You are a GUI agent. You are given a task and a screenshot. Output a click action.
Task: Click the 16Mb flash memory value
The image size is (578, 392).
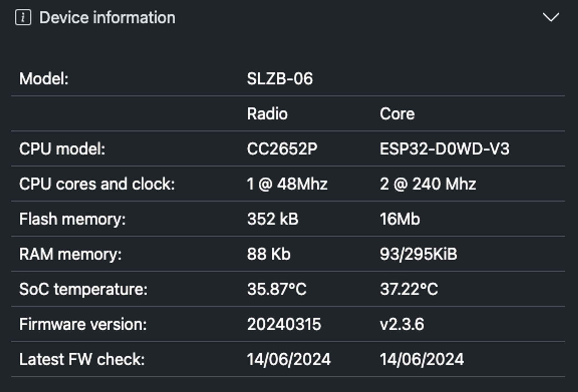point(400,219)
